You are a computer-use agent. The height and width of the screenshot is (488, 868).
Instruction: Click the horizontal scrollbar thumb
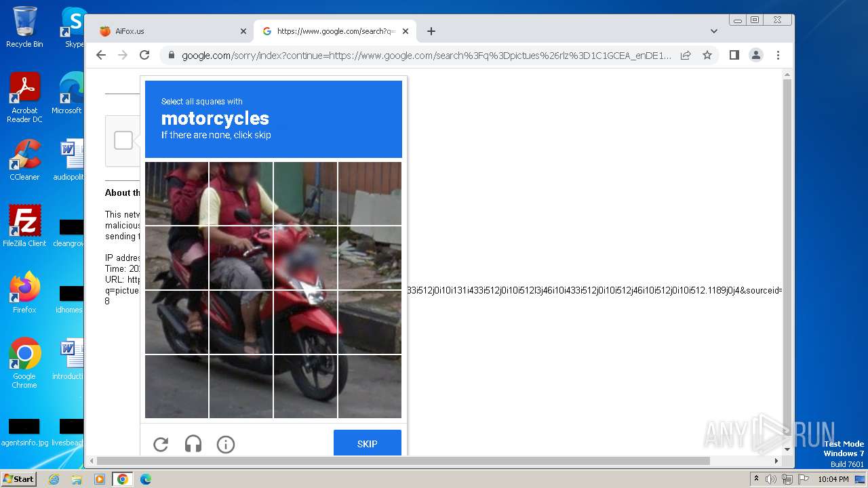pyautogui.click(x=404, y=461)
